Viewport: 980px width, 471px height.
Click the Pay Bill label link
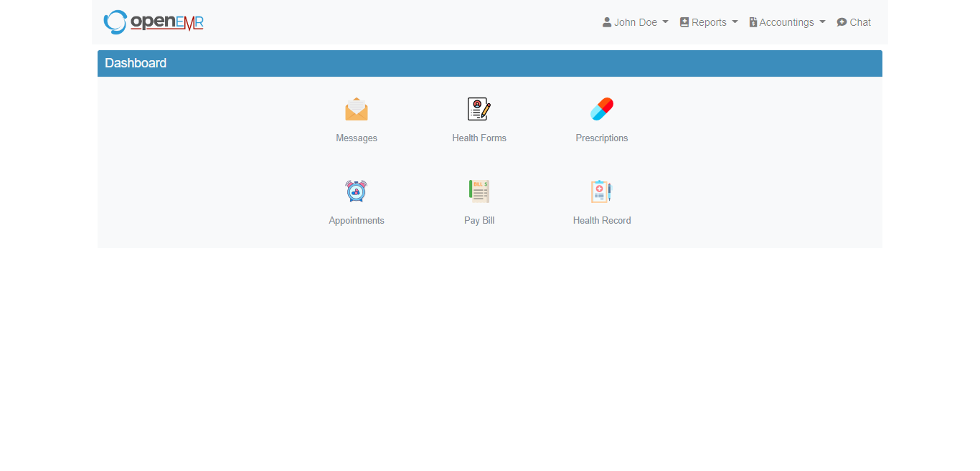coord(479,221)
